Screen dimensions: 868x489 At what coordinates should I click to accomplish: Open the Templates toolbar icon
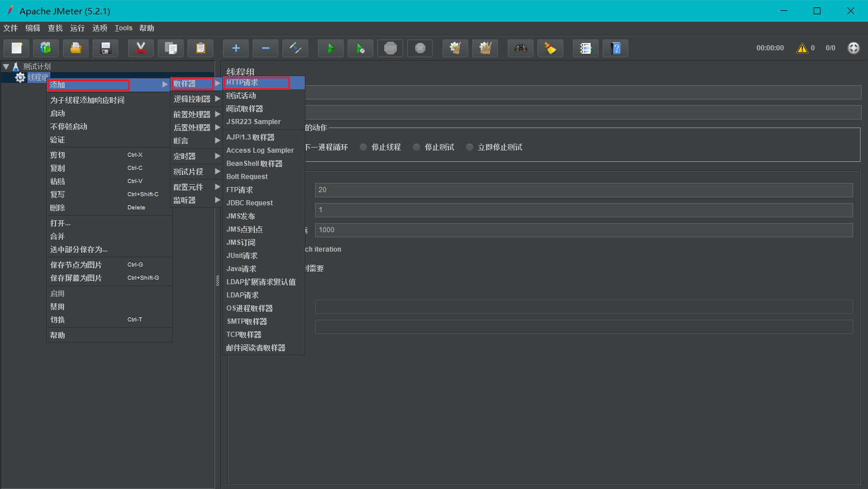tap(46, 48)
